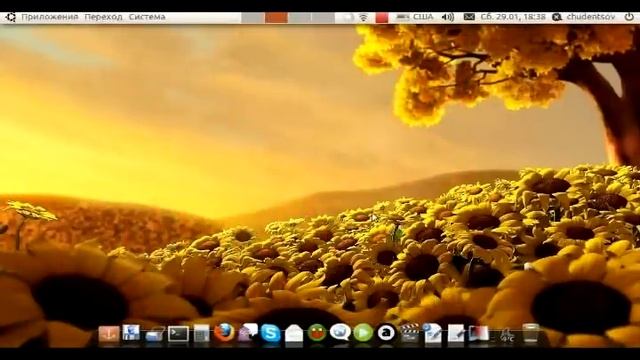This screenshot has height=360, width=640.
Task: Open the Переход menu
Action: 103,17
